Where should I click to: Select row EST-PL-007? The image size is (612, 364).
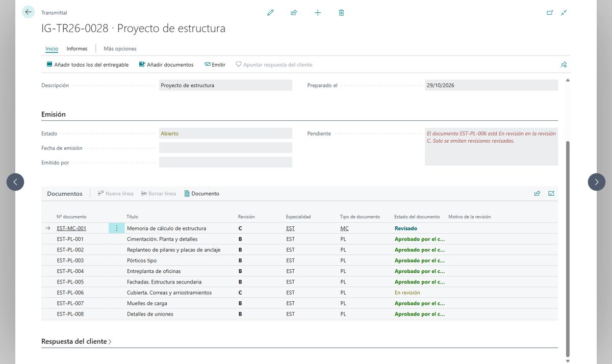(x=300, y=303)
